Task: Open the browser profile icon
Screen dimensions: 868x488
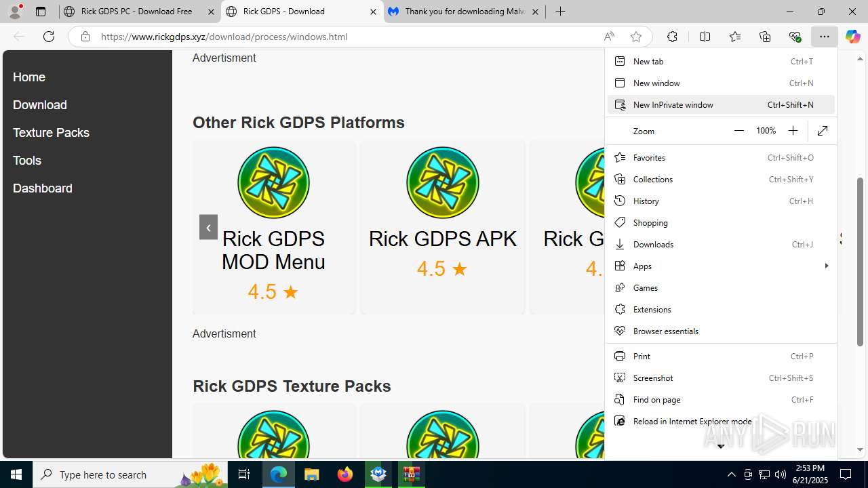Action: pyautogui.click(x=15, y=12)
